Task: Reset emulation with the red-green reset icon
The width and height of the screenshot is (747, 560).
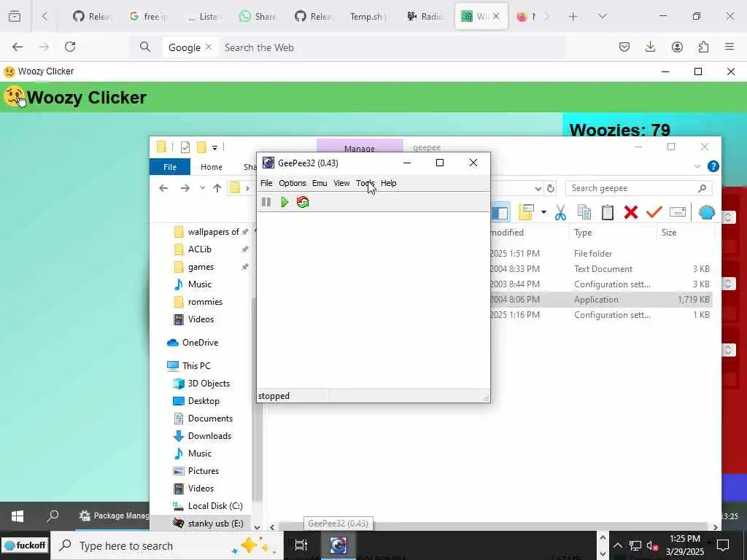Action: tap(303, 203)
